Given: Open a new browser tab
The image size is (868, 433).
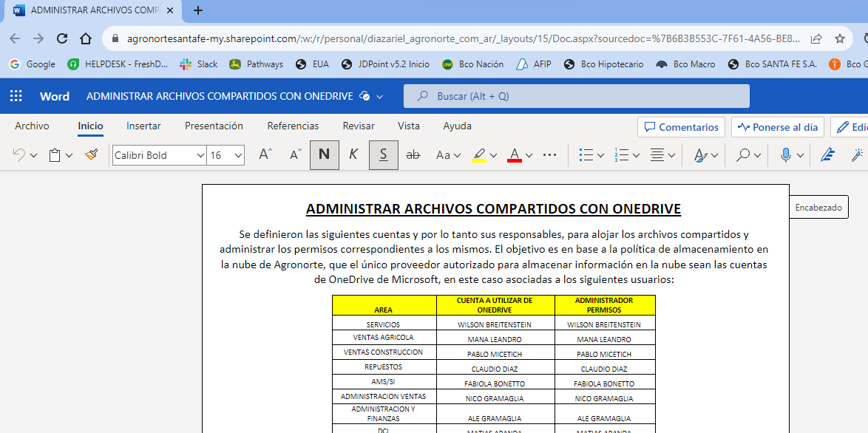Looking at the screenshot, I should [198, 10].
